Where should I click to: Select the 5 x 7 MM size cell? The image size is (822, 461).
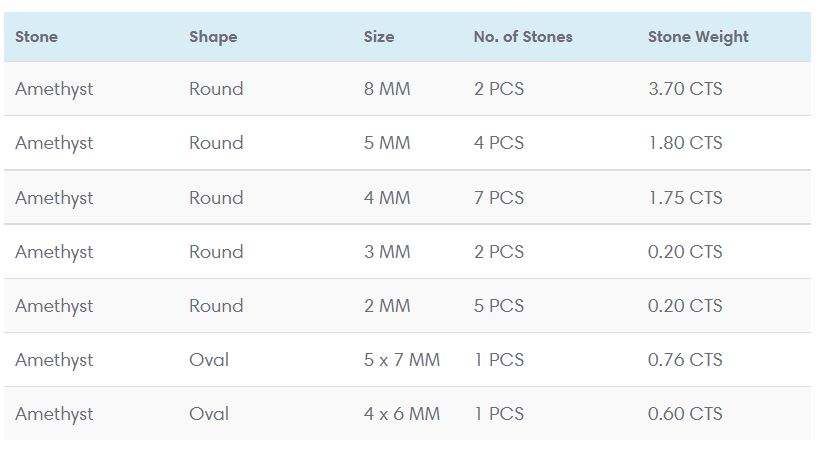coord(402,360)
